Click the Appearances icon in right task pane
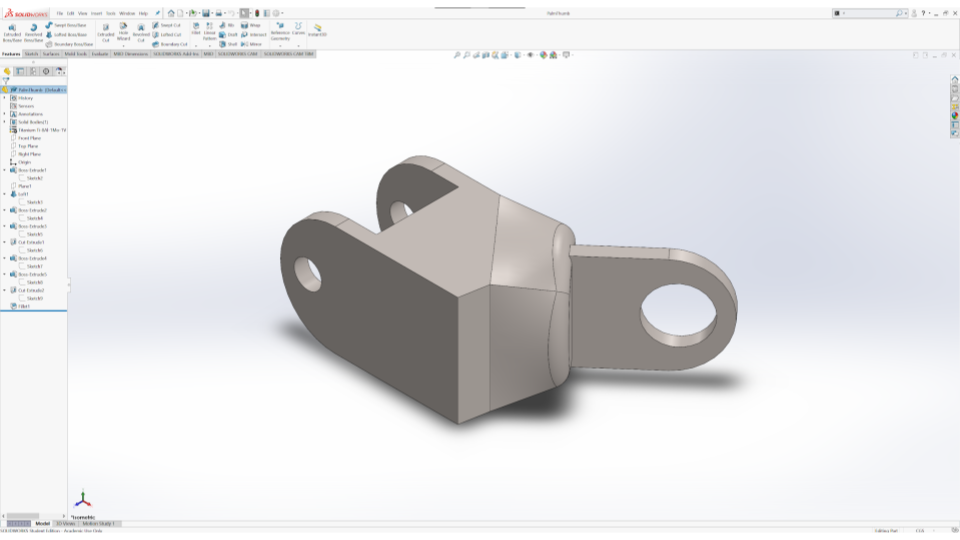The height and width of the screenshot is (540, 960). pyautogui.click(x=955, y=115)
